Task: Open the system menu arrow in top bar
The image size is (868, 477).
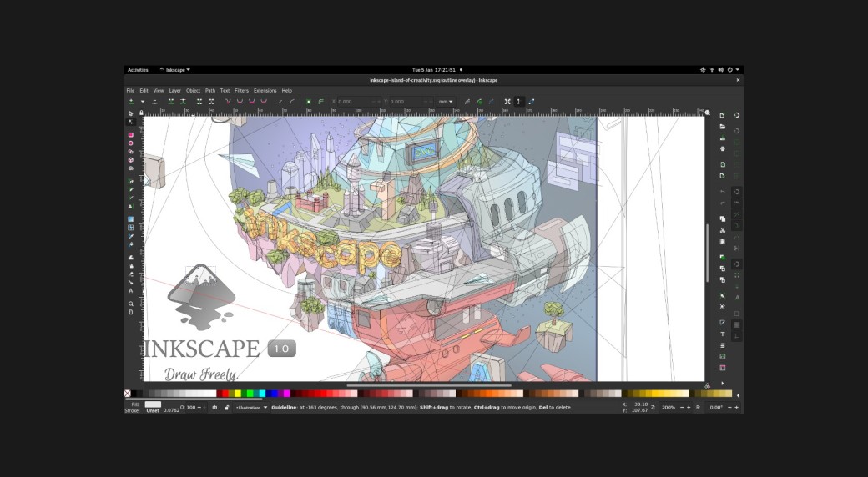Action: click(x=738, y=70)
